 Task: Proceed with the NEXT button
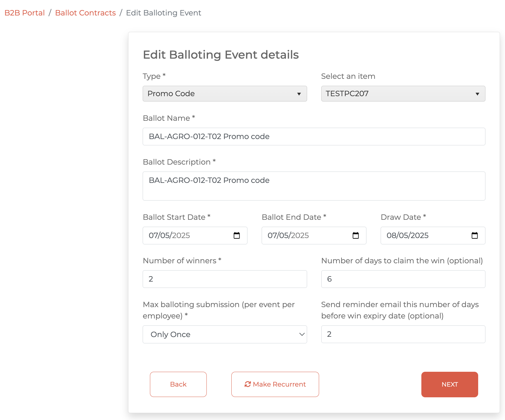(449, 384)
